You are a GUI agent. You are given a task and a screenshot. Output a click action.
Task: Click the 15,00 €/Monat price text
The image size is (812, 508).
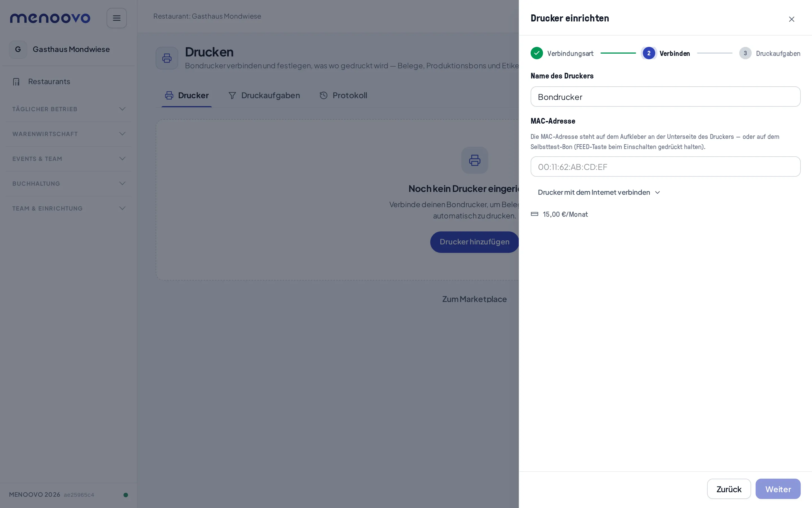point(565,214)
